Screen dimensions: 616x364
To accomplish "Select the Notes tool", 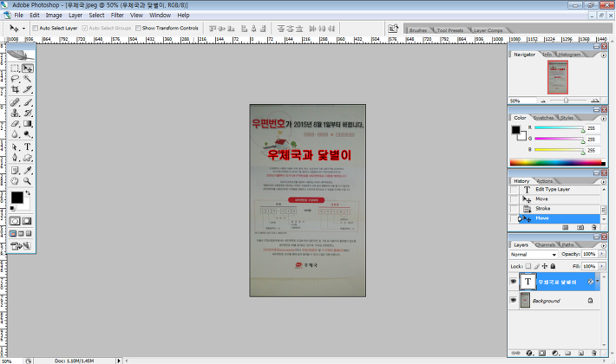I will point(15,171).
